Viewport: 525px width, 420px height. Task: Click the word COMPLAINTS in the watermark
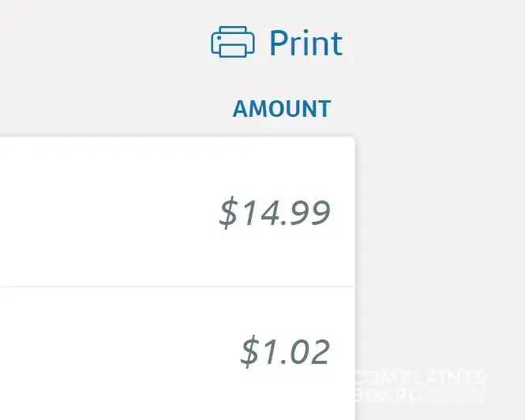pyautogui.click(x=420, y=377)
